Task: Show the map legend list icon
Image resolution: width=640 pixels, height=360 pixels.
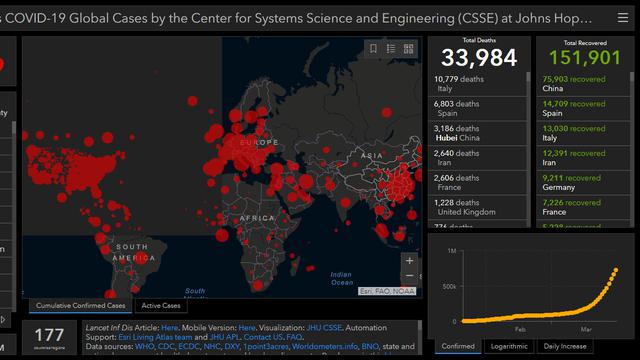Action: click(391, 49)
